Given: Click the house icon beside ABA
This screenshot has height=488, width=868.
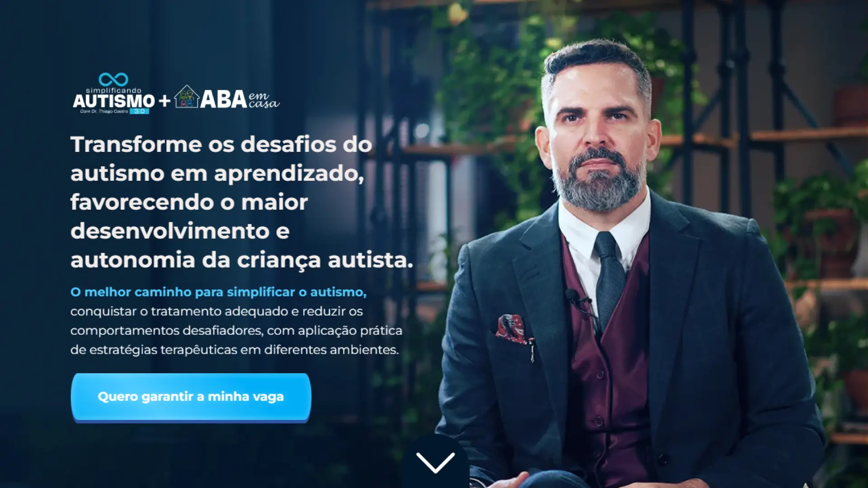Looking at the screenshot, I should point(187,97).
